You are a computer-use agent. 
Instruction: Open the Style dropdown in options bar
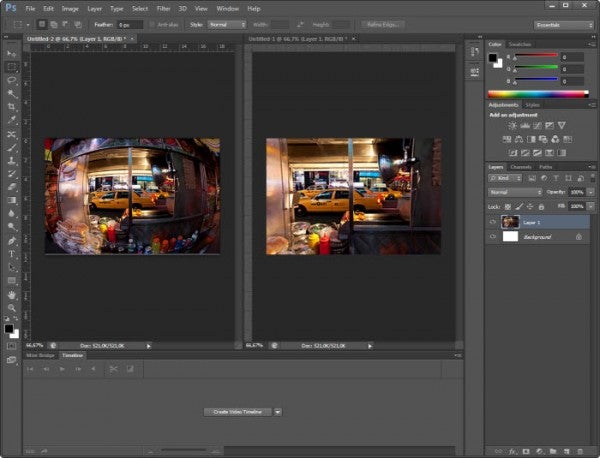pyautogui.click(x=226, y=23)
